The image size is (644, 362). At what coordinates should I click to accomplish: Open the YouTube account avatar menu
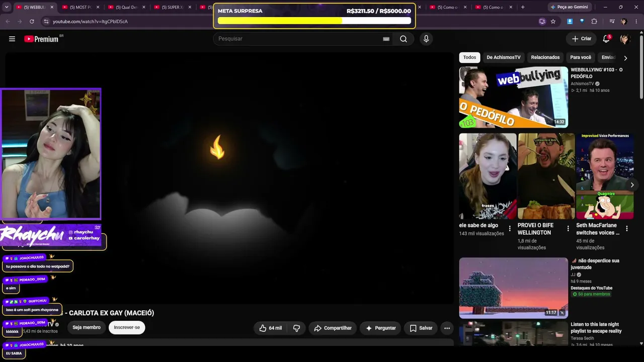click(624, 39)
